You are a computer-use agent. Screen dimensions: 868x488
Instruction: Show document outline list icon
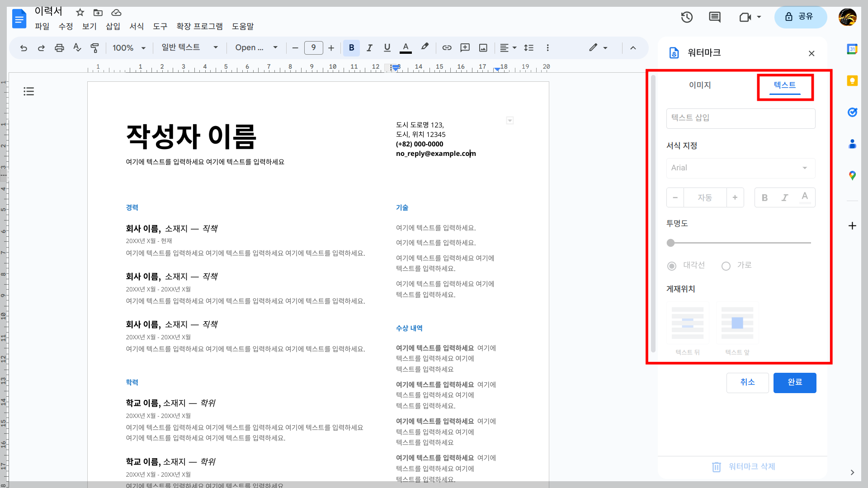(x=29, y=92)
